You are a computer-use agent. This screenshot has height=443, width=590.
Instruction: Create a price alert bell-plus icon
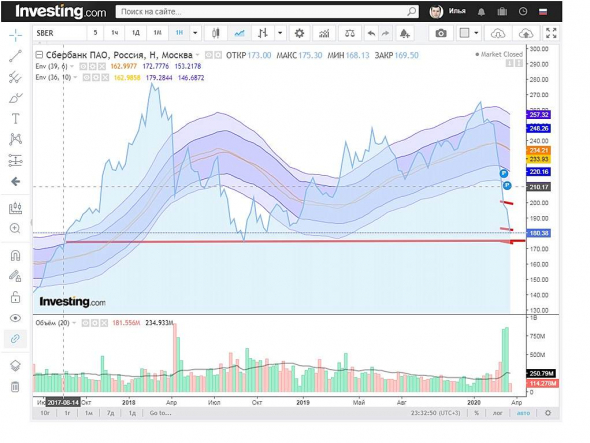coord(404,33)
